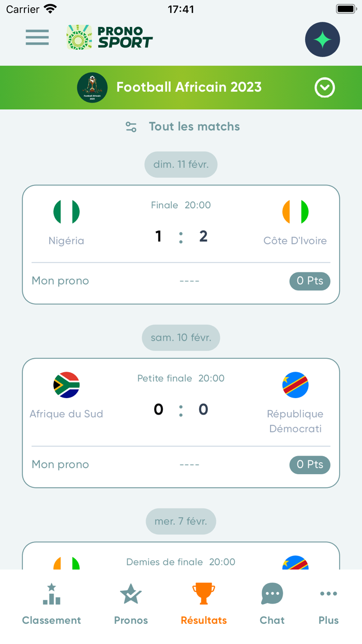The image size is (362, 644).
Task: Open the match filter options icon
Action: coord(131,126)
